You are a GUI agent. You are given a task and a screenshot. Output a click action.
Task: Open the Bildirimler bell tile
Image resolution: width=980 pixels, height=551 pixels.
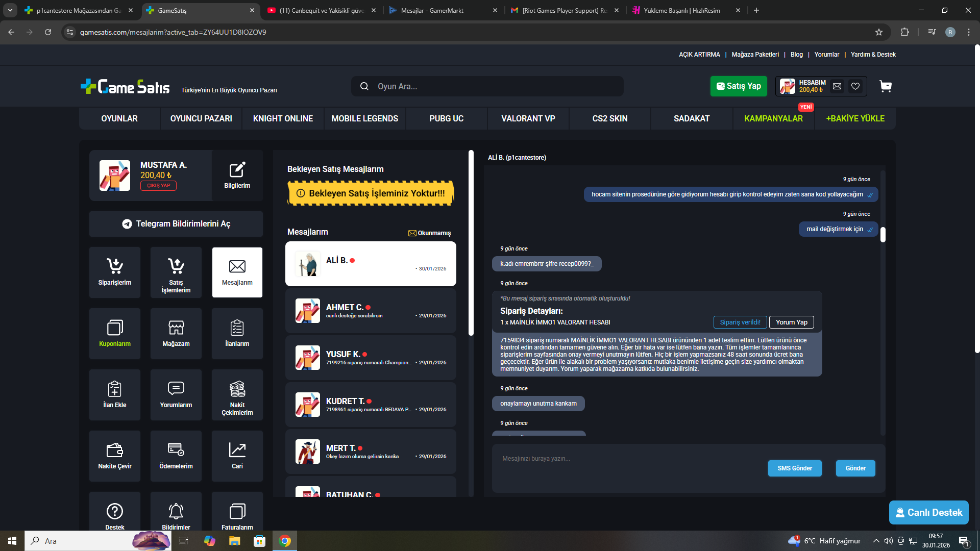[x=176, y=511]
